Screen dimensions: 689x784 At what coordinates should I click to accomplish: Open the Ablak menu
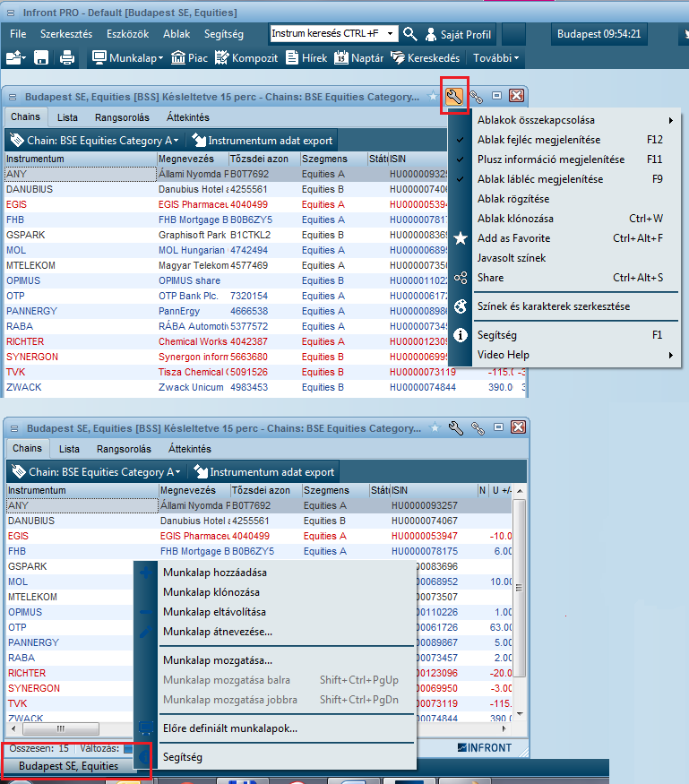tap(177, 34)
